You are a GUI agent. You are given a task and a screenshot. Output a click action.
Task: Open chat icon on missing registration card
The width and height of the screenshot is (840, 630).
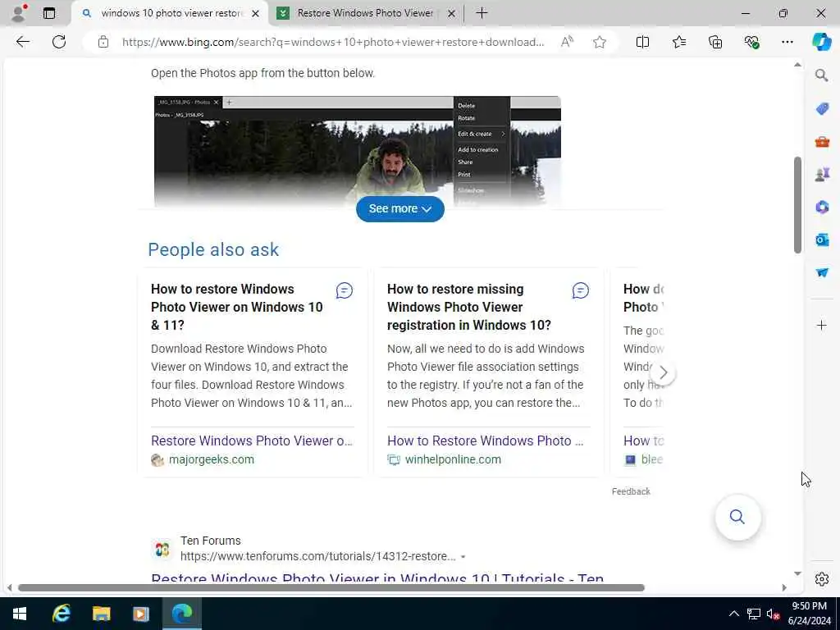[x=580, y=290]
